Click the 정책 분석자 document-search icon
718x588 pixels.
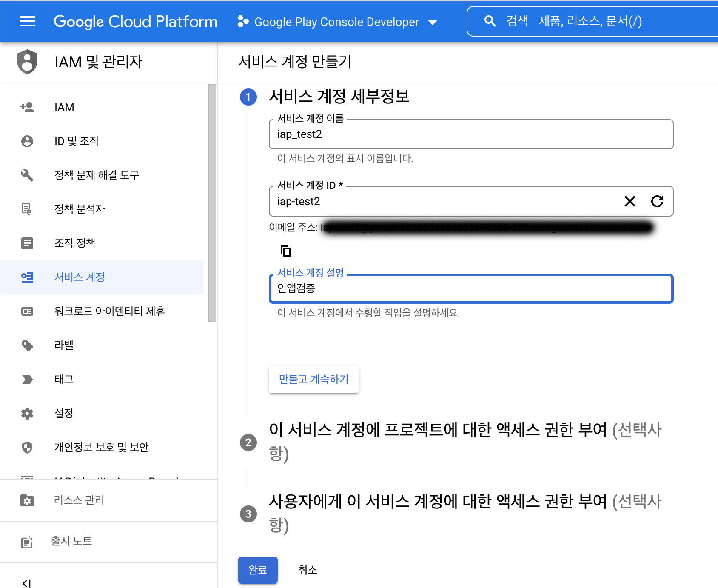(27, 209)
